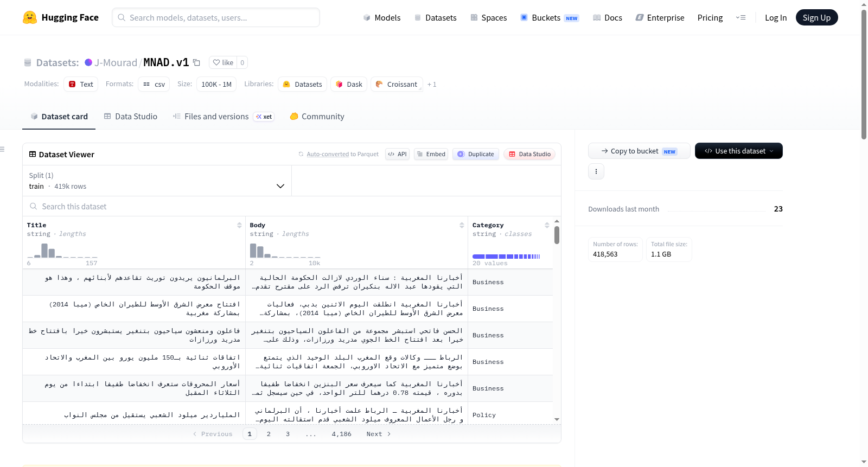Click the 1.1 GB total file size value
This screenshot has width=868, height=467.
pyautogui.click(x=661, y=254)
